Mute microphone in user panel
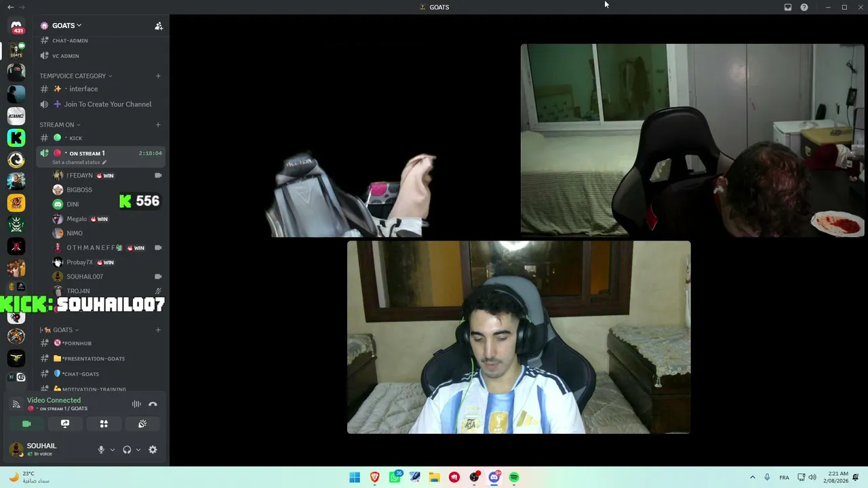Image resolution: width=868 pixels, height=488 pixels. 101,449
